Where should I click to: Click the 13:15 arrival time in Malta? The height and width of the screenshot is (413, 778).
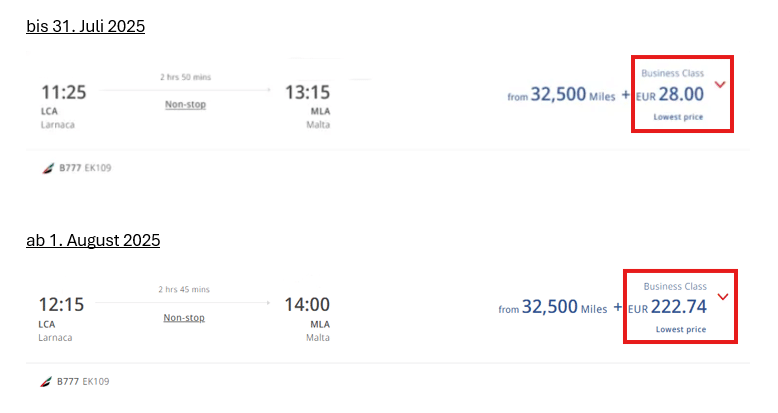(307, 93)
